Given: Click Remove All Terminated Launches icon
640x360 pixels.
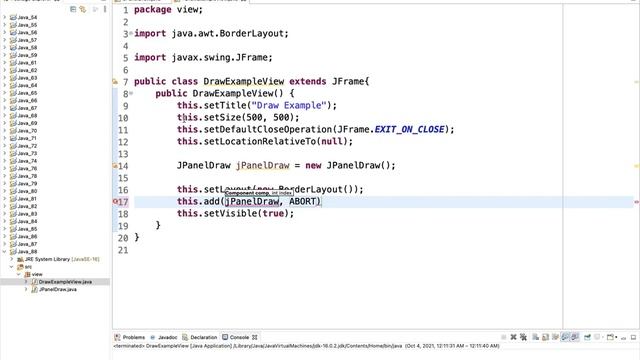Looking at the screenshot, I should point(524,337).
